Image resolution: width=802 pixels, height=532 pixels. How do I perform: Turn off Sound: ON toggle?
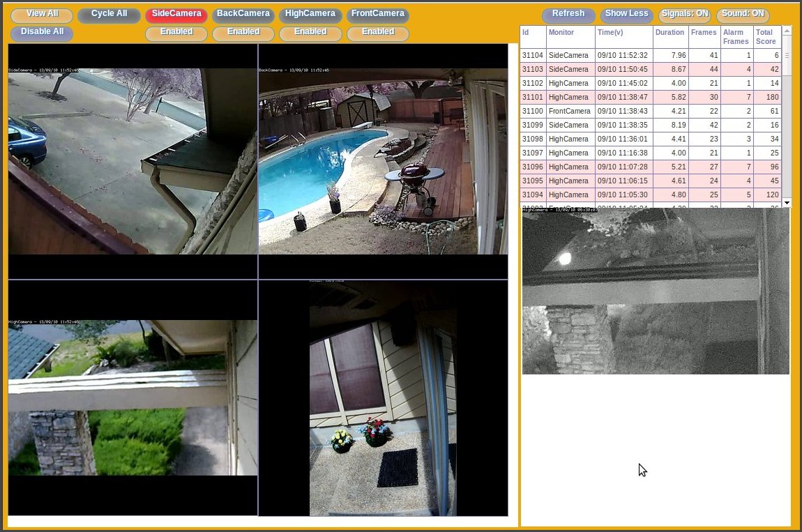click(743, 15)
